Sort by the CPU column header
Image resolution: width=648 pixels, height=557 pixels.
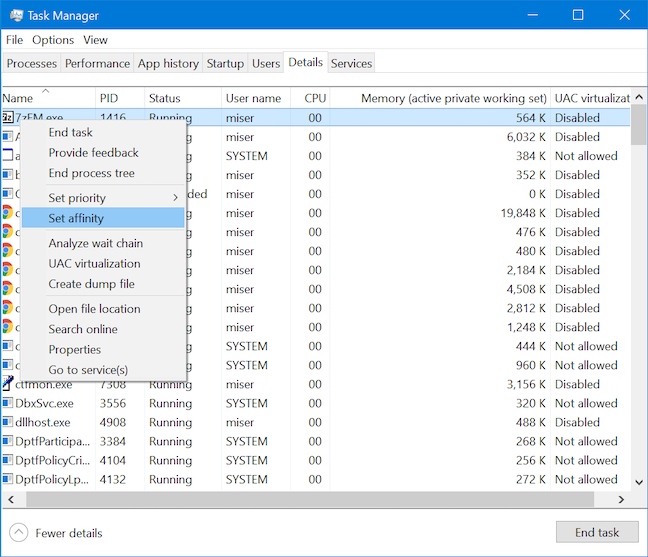[310, 98]
